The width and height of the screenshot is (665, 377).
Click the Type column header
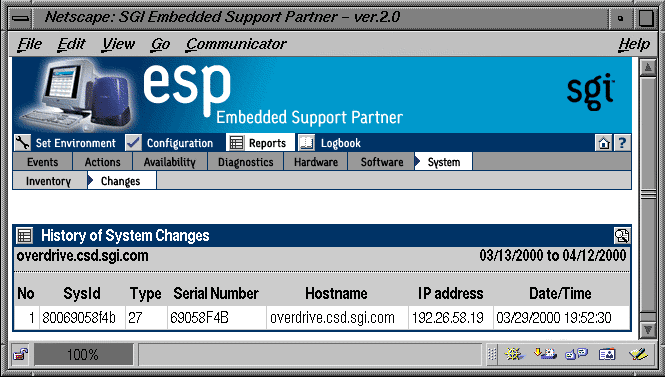pos(145,294)
